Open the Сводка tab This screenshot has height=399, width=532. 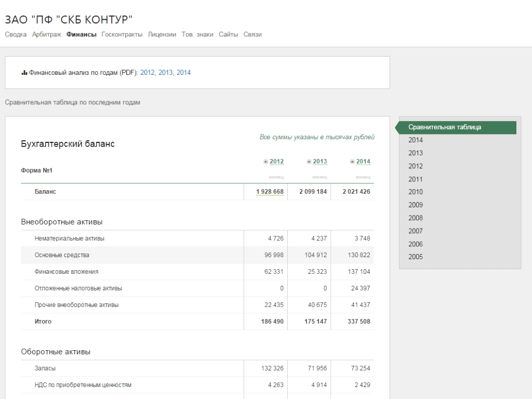16,34
